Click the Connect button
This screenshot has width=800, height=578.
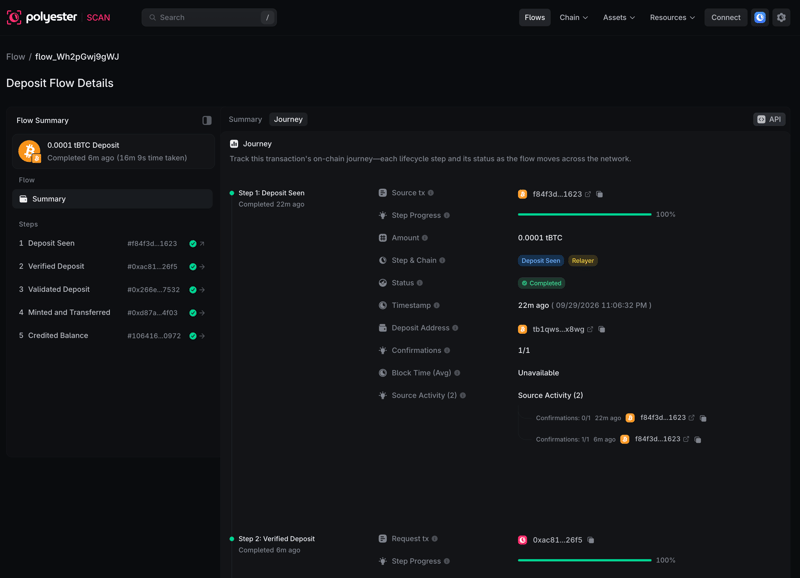click(x=726, y=17)
